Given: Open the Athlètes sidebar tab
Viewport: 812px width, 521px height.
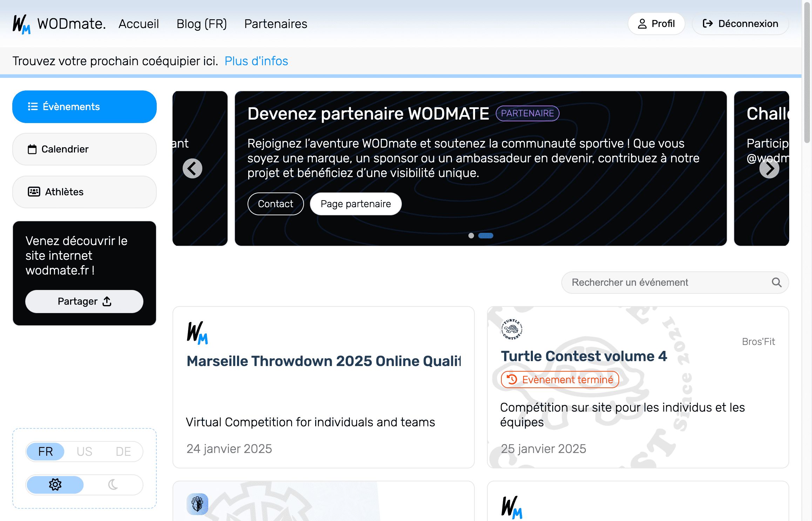Looking at the screenshot, I should (84, 192).
